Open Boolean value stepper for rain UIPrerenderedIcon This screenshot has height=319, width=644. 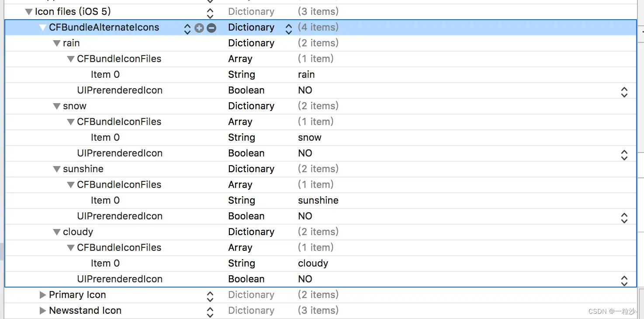(624, 92)
